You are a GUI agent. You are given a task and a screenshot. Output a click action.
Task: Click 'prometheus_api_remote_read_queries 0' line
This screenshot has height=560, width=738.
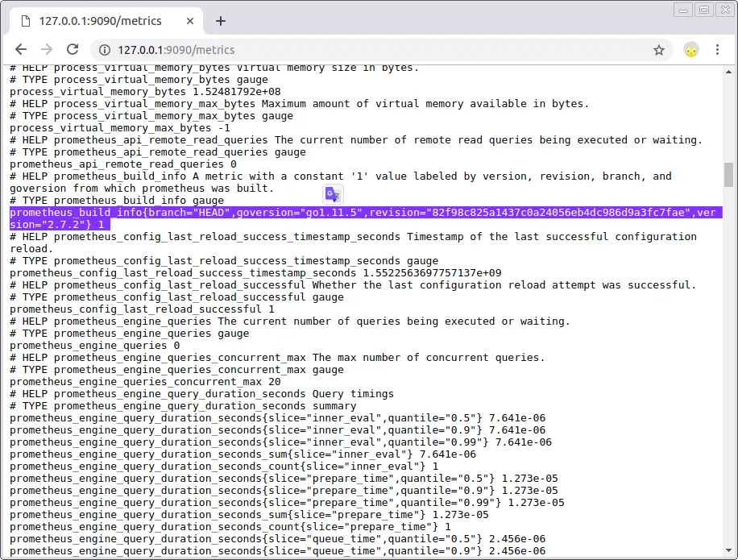(122, 164)
